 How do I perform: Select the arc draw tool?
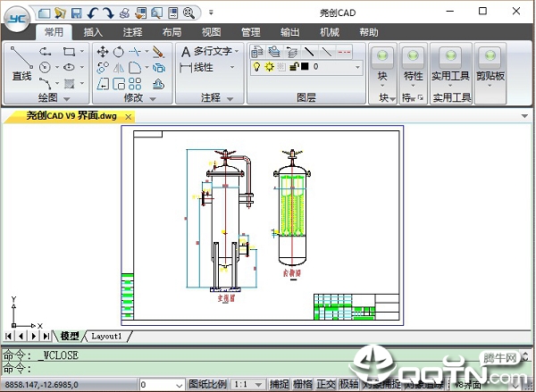46,83
